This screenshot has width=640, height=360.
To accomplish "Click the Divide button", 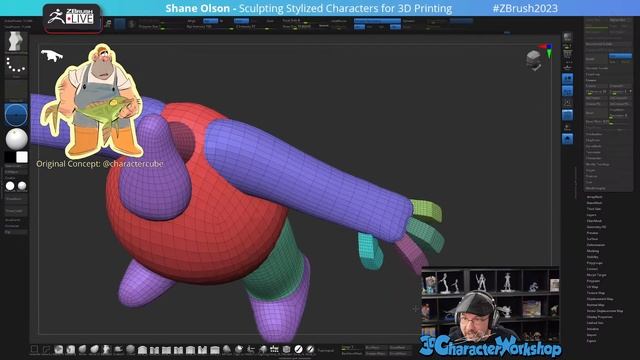I will pyautogui.click(x=596, y=59).
